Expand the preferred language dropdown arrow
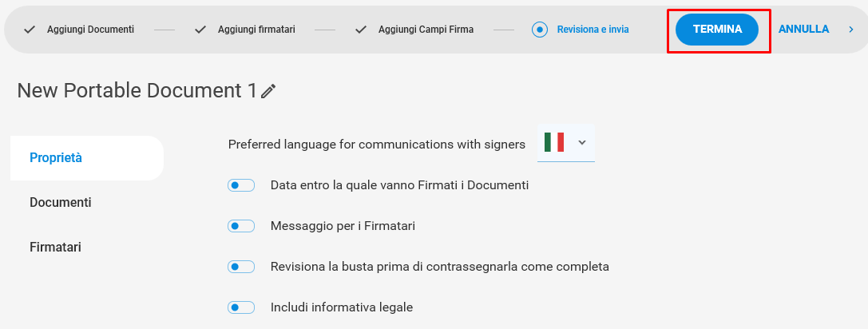Image resolution: width=868 pixels, height=329 pixels. pyautogui.click(x=582, y=142)
